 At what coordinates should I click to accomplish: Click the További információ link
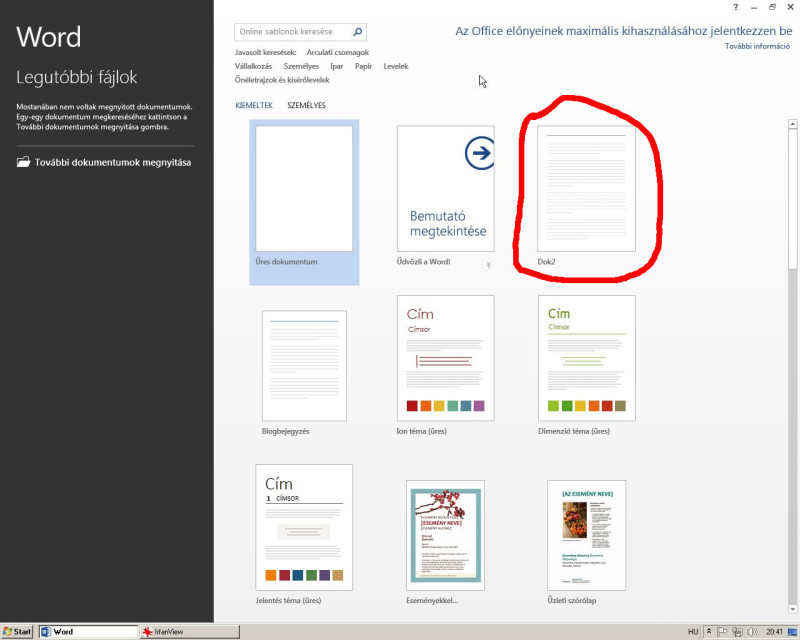[757, 46]
